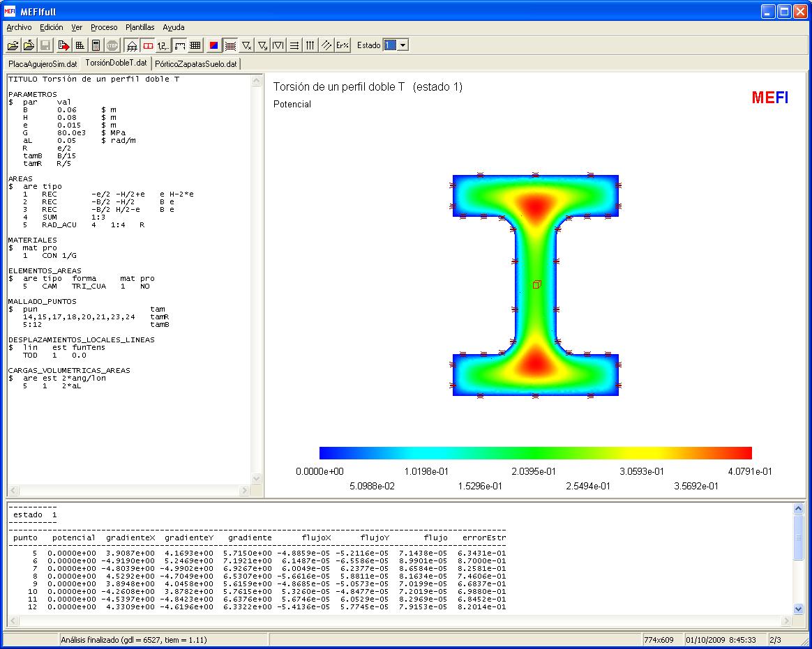The image size is (812, 649).
Task: Open the Plantillas menu
Action: [140, 27]
